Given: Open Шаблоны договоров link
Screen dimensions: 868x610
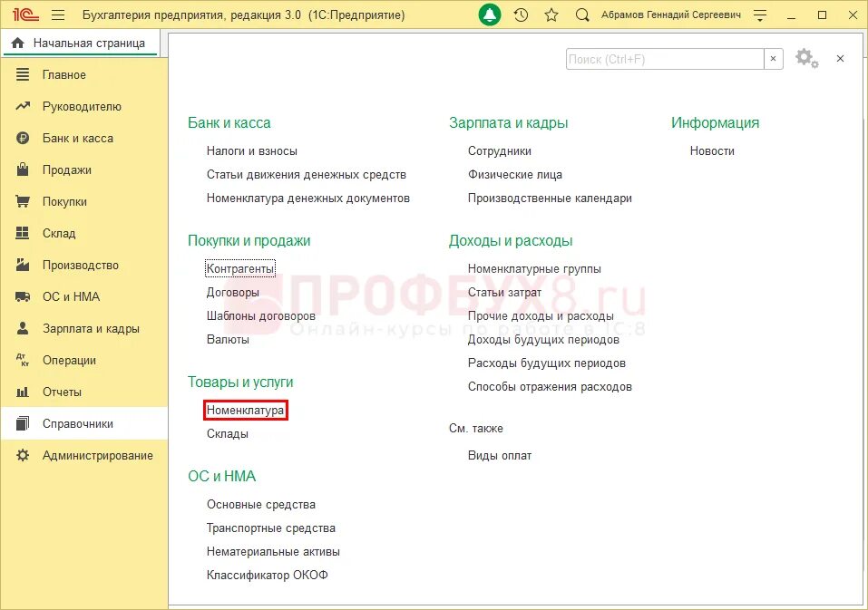Looking at the screenshot, I should coord(261,315).
